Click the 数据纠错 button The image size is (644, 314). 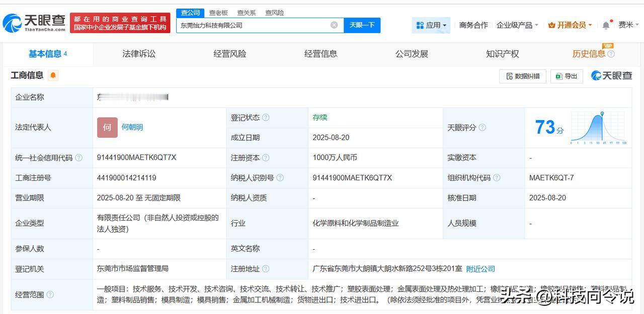523,76
